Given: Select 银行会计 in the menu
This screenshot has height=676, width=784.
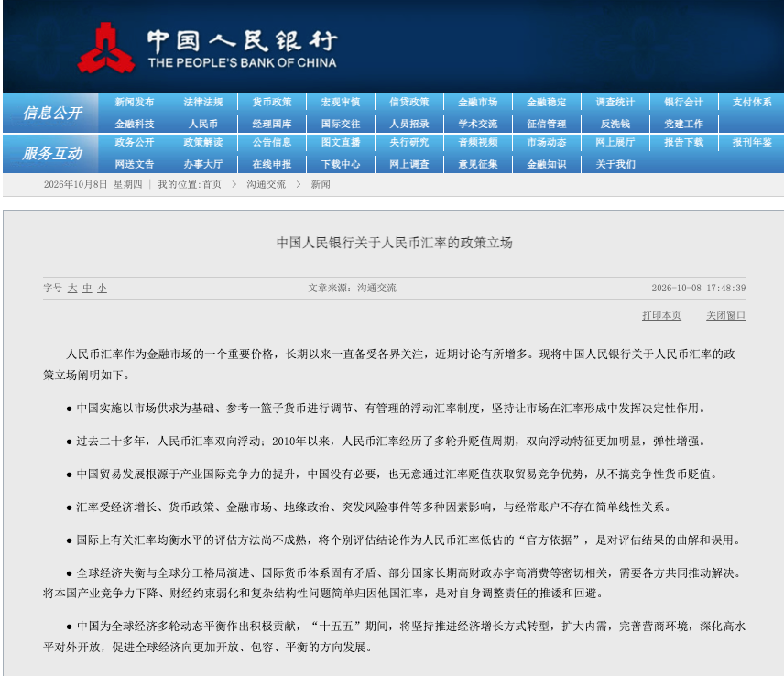Looking at the screenshot, I should pos(684,103).
